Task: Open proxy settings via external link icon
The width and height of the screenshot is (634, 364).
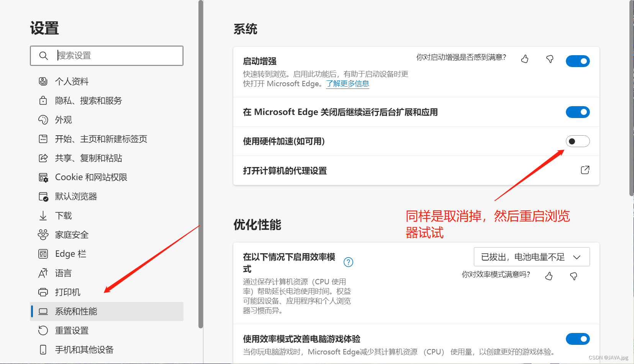Action: [x=585, y=170]
